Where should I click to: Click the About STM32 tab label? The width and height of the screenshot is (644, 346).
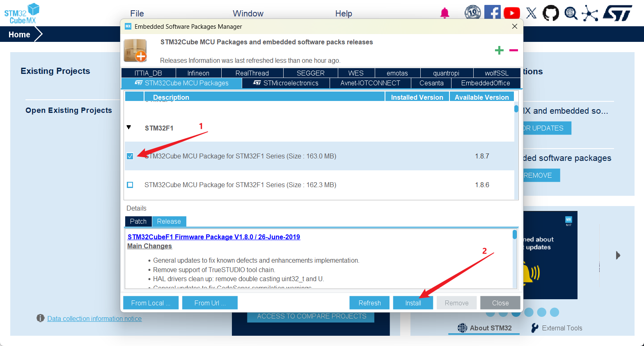pos(491,328)
